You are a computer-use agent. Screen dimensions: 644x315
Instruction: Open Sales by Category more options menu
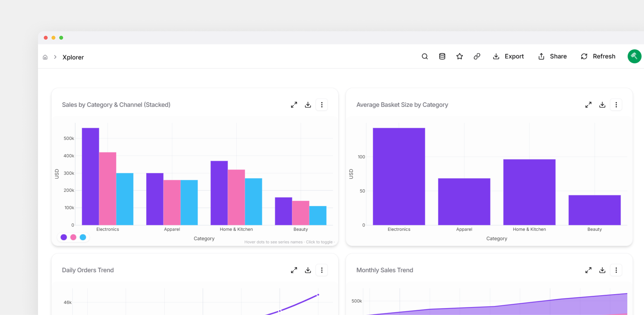click(322, 105)
